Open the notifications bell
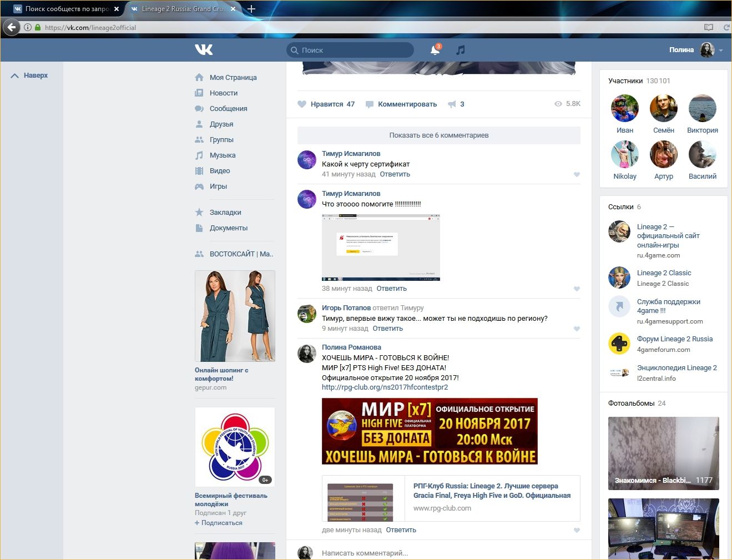 tap(435, 50)
